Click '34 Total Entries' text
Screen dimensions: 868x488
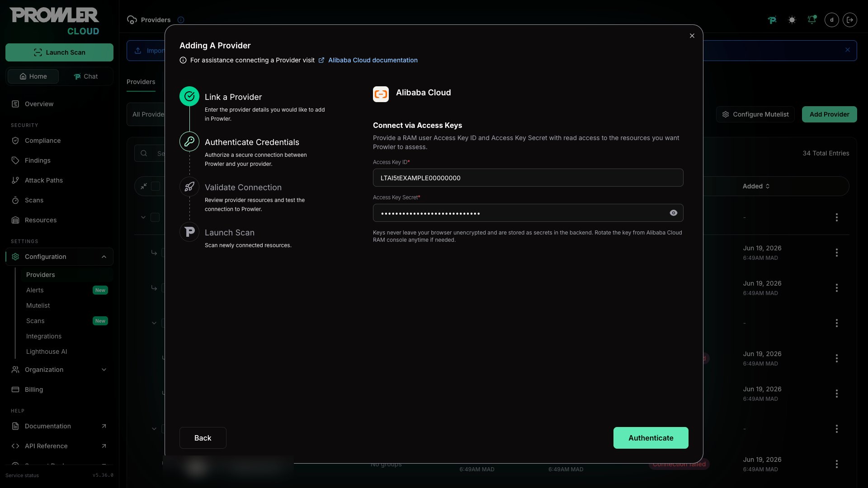[826, 153]
